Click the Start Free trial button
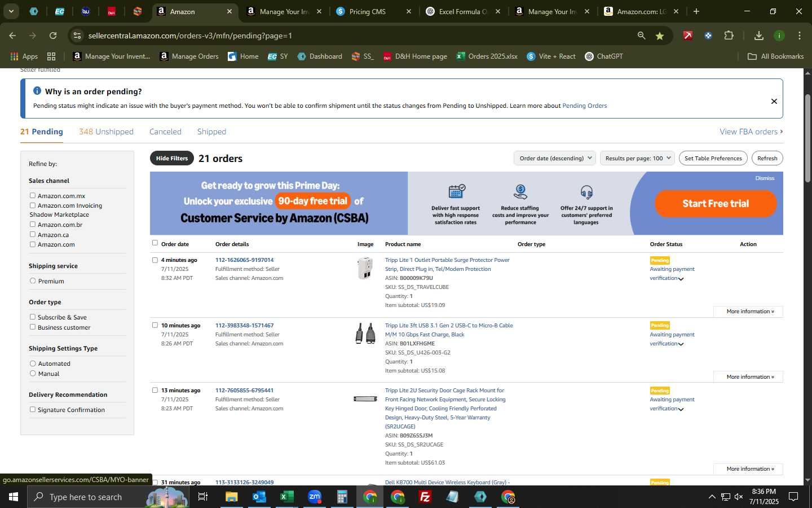The image size is (812, 508). coord(716,204)
